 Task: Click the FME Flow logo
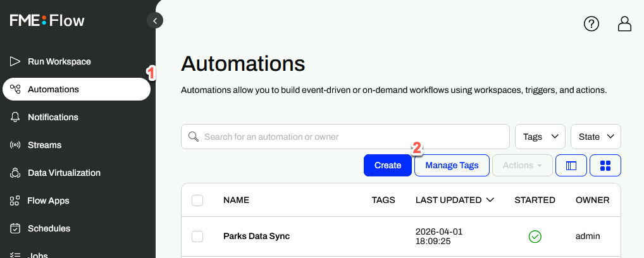click(47, 20)
